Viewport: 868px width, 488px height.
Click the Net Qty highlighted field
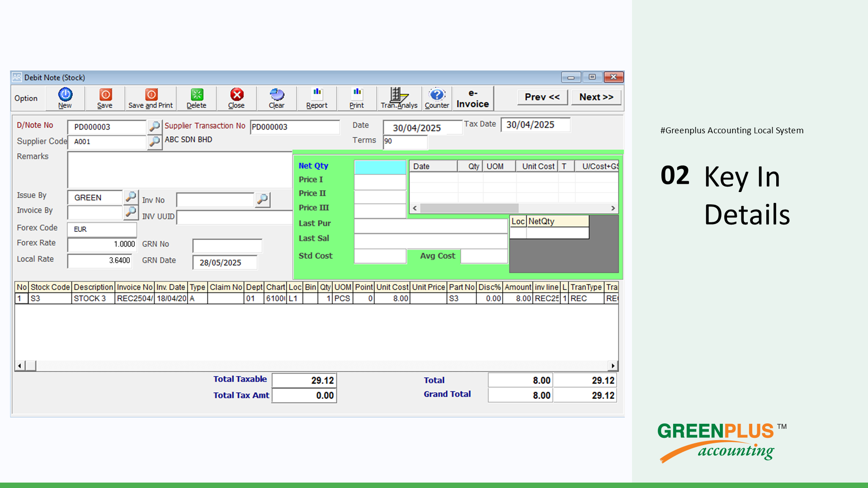tap(380, 167)
